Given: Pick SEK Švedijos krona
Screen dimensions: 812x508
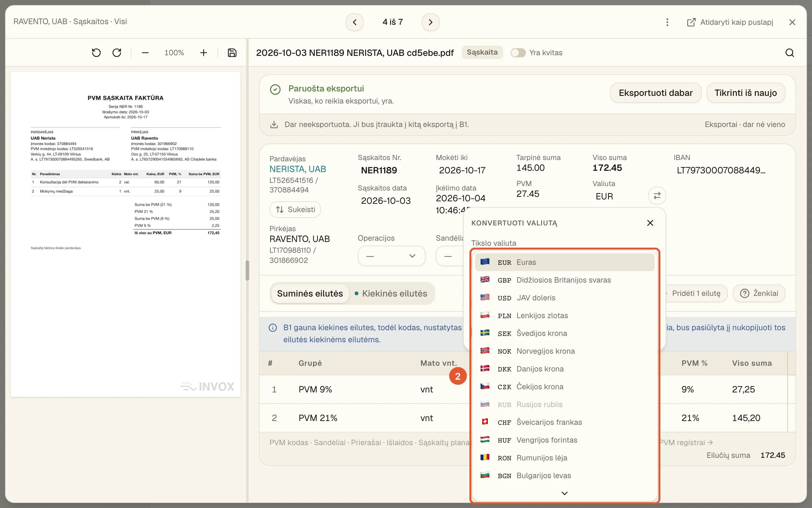Looking at the screenshot, I should (565, 333).
